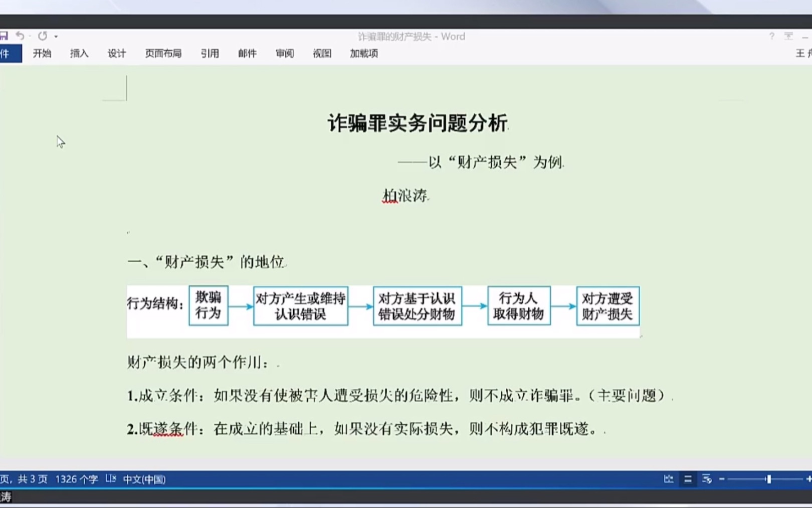Switch to the 页面布局 ribbon tab
Image resolution: width=812 pixels, height=508 pixels.
[x=163, y=53]
